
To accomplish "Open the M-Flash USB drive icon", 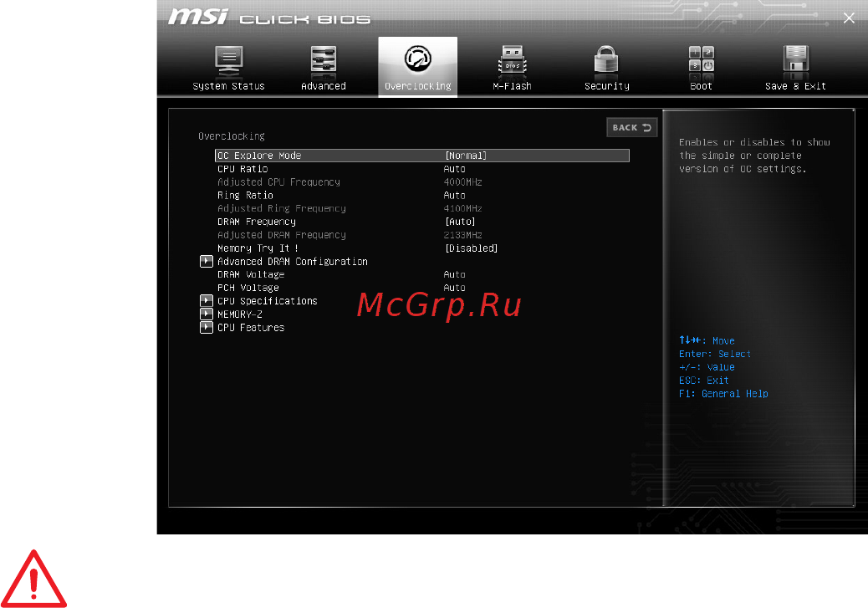I will coord(512,61).
